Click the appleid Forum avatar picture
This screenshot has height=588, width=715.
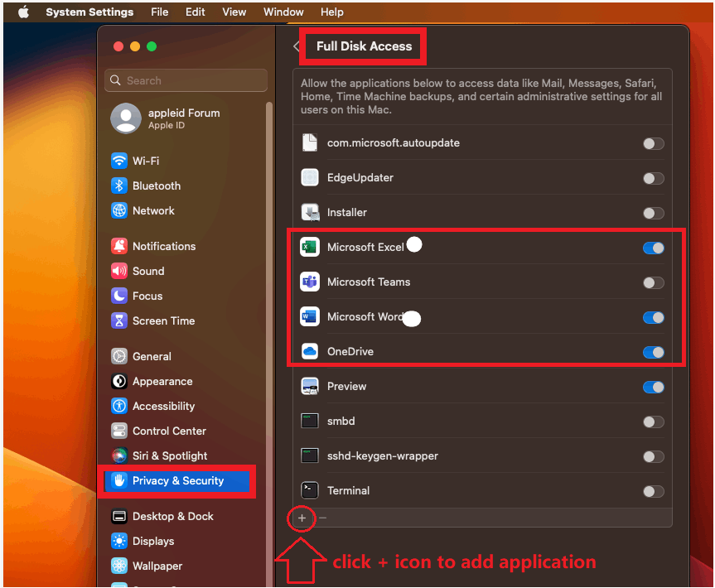pyautogui.click(x=126, y=118)
